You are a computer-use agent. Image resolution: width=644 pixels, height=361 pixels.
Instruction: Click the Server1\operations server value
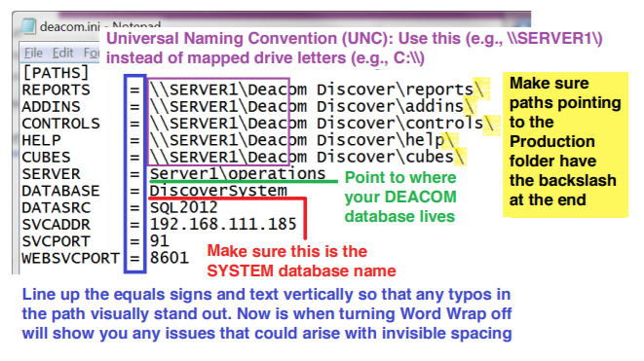click(238, 173)
